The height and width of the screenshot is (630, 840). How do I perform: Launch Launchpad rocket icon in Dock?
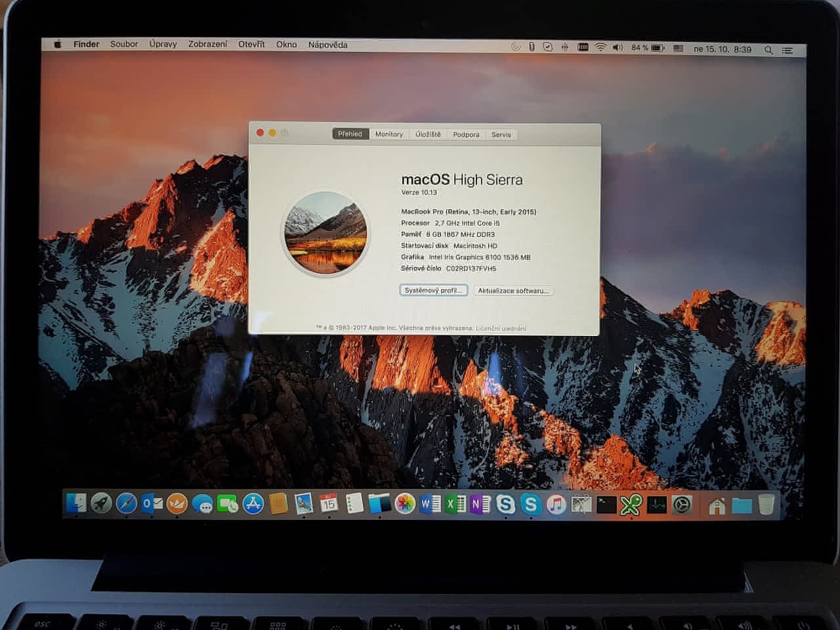(x=101, y=503)
